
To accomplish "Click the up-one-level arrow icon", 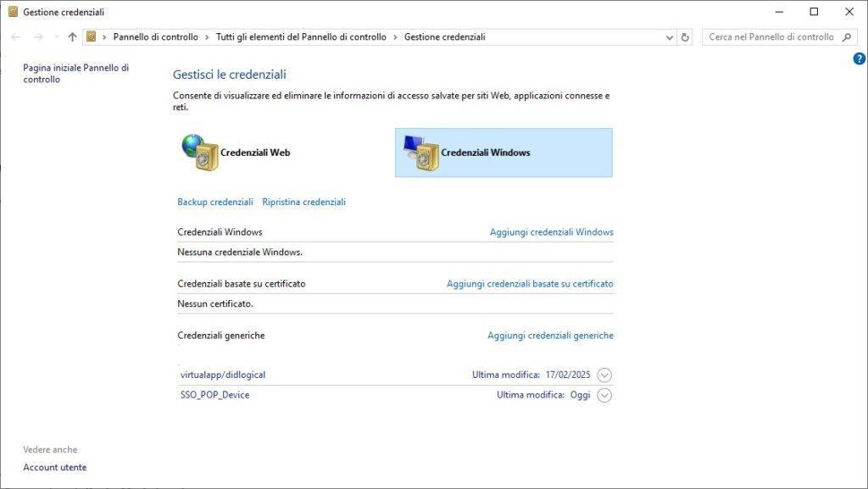I will click(x=72, y=37).
